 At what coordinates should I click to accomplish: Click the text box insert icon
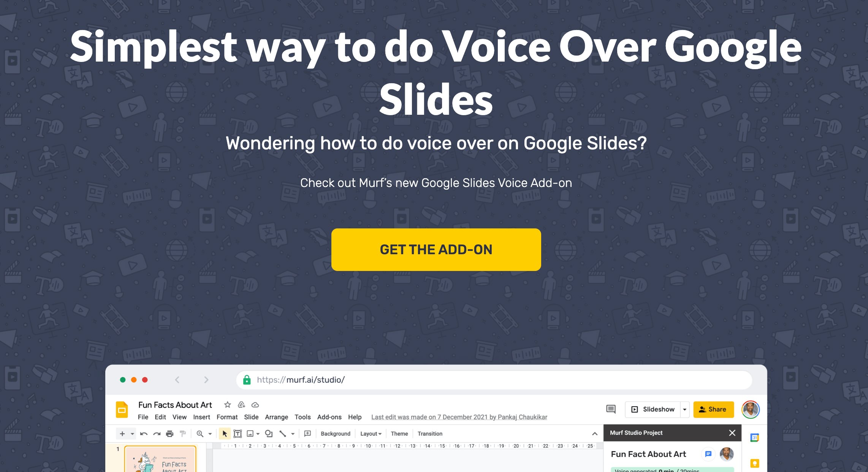(x=236, y=434)
